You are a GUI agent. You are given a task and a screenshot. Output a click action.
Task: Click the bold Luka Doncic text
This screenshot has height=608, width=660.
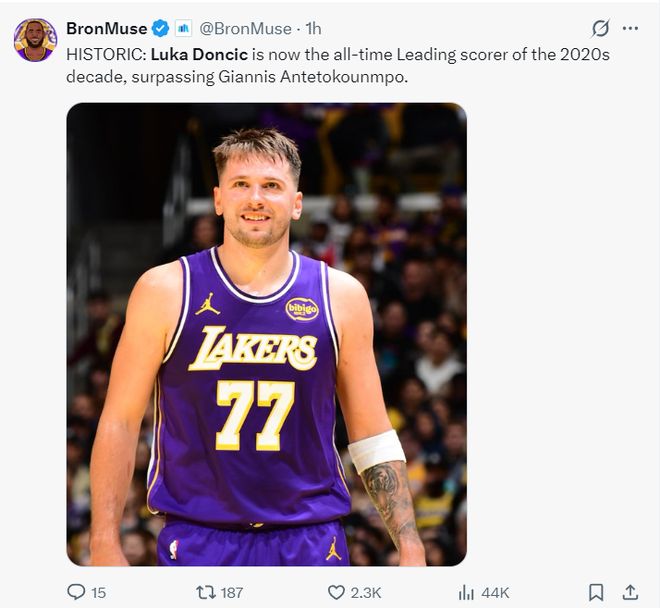pyautogui.click(x=198, y=53)
